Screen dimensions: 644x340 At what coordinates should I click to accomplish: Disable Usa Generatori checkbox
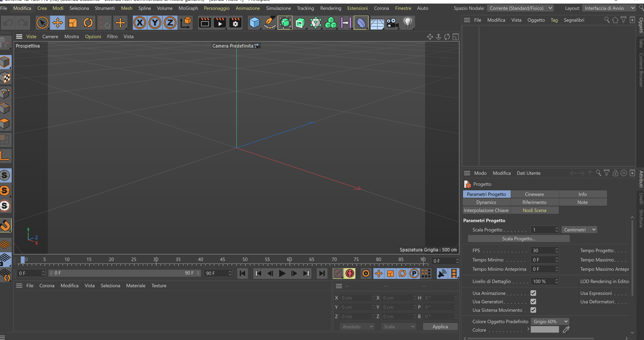pos(533,301)
